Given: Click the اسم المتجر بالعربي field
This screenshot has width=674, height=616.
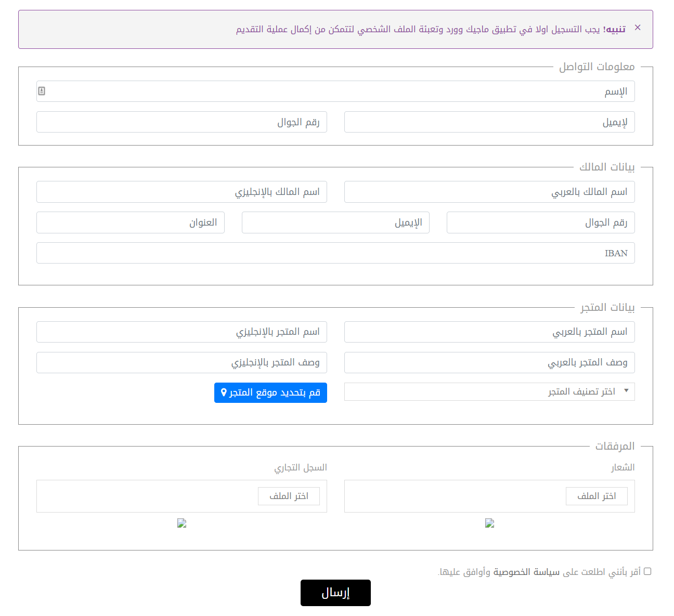Looking at the screenshot, I should 489,332.
